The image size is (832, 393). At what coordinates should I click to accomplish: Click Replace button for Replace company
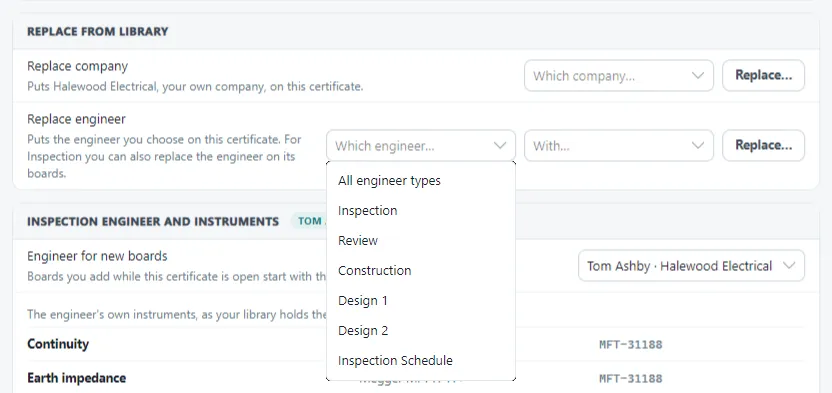763,76
